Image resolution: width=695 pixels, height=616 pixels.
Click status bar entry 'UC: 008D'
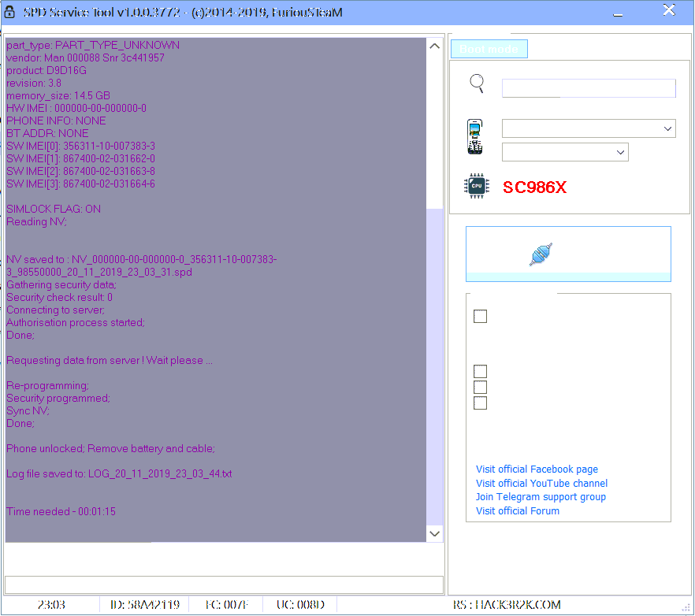(x=300, y=605)
